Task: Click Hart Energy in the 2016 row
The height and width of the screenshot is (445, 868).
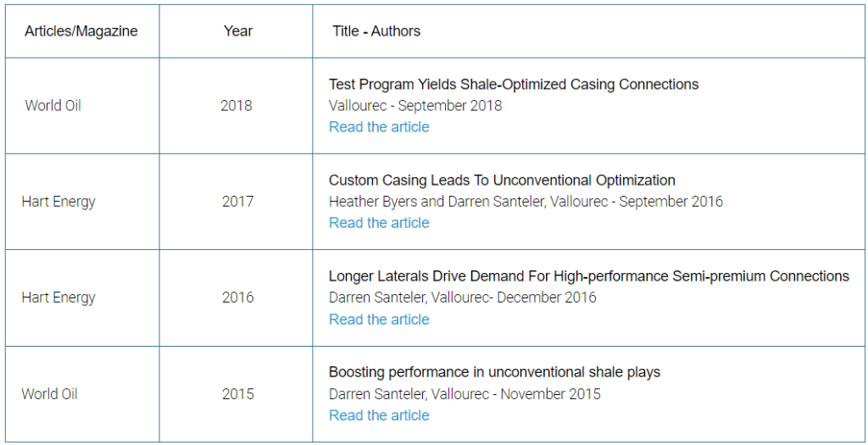Action: click(58, 298)
